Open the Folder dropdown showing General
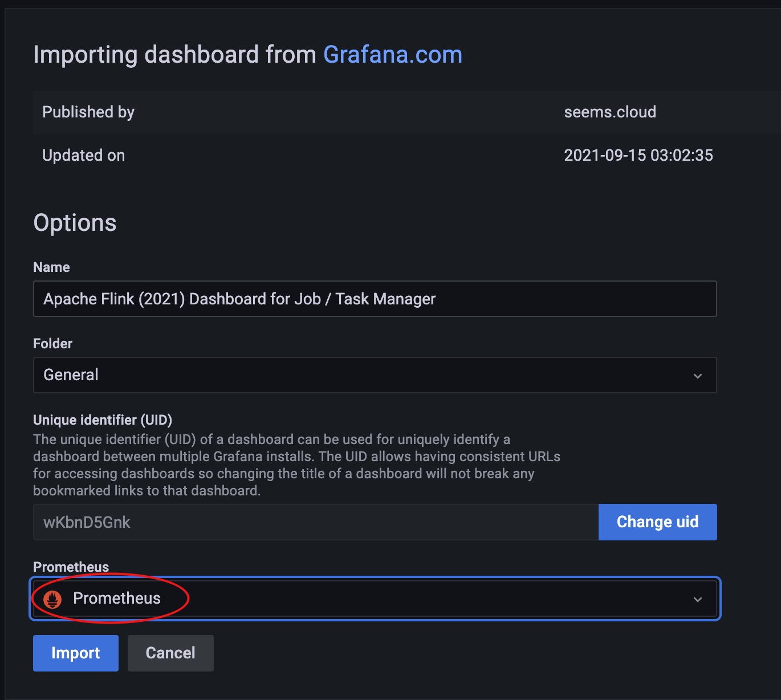 click(x=375, y=375)
